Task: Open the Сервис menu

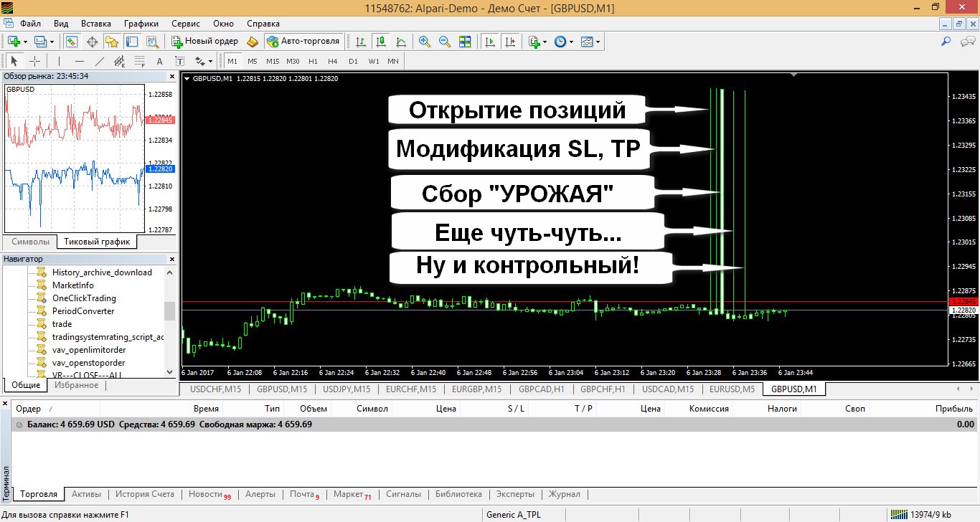Action: pyautogui.click(x=187, y=24)
